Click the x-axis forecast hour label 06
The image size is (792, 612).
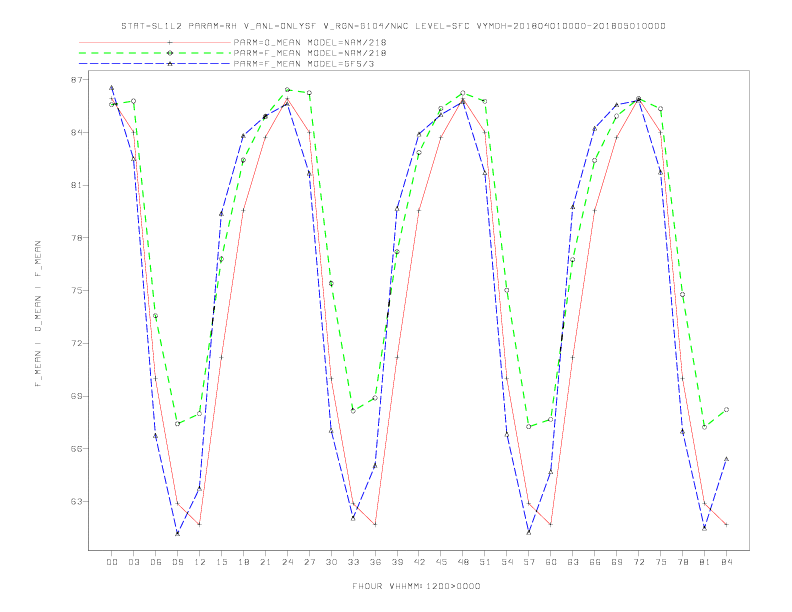click(156, 562)
